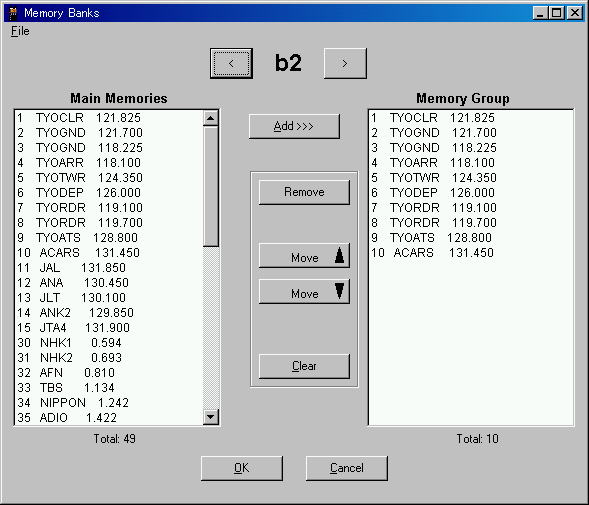Select NIPPON 1.242 in Main Memories

(109, 403)
